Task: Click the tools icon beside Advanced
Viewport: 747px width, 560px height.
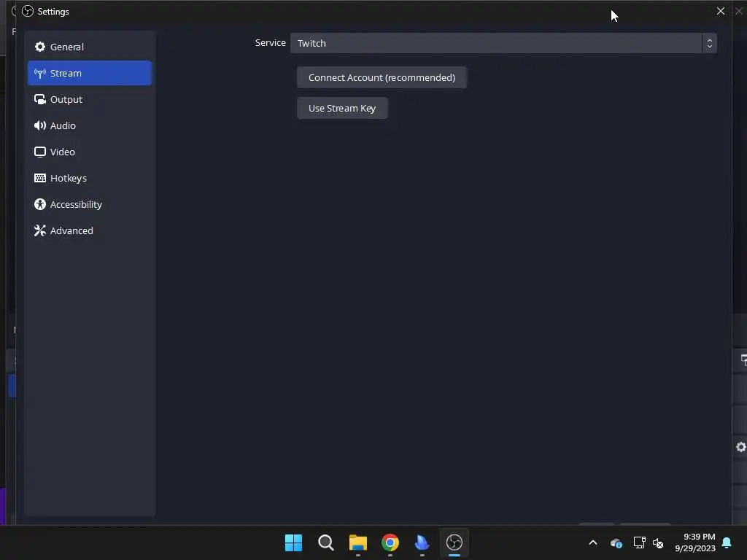Action: pyautogui.click(x=40, y=230)
